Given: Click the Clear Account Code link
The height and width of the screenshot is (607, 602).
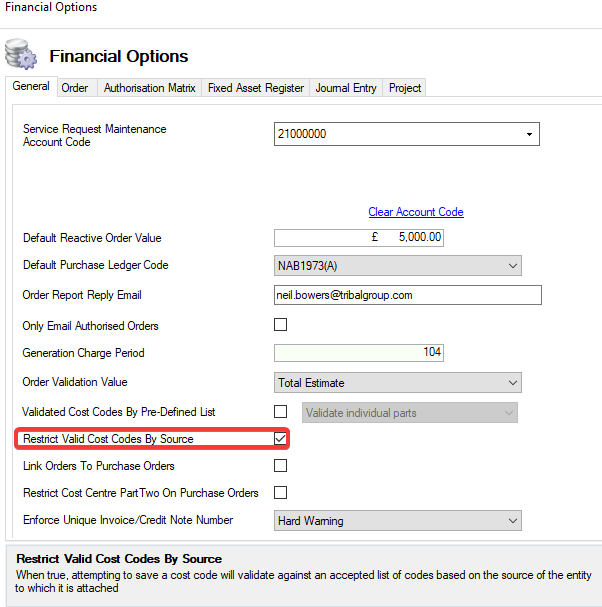Looking at the screenshot, I should tap(415, 212).
